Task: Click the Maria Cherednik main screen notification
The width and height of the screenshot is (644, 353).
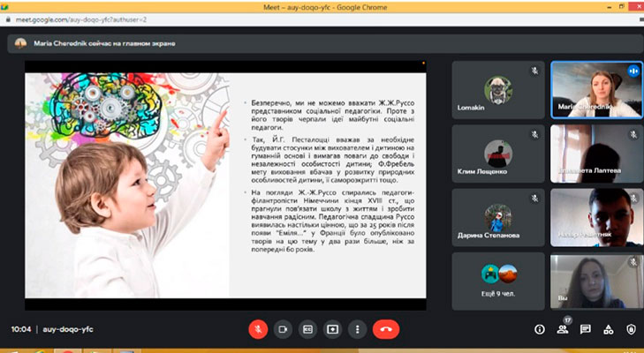Action: coord(325,43)
